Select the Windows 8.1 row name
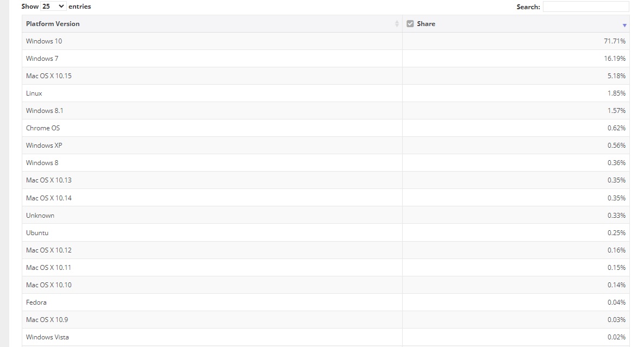Screen dimensions: 644x347 (x=45, y=111)
